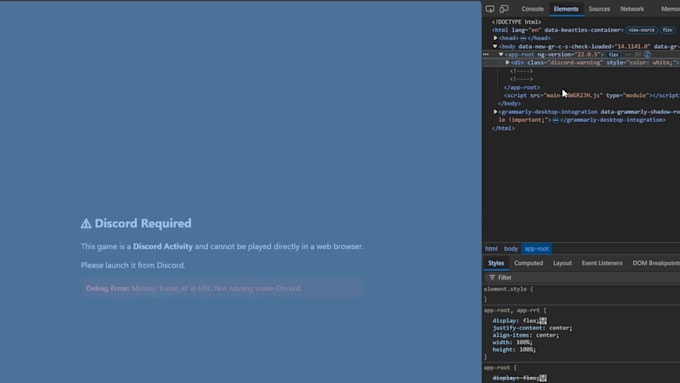Select the Elements tab
680x383 pixels.
[x=566, y=9]
